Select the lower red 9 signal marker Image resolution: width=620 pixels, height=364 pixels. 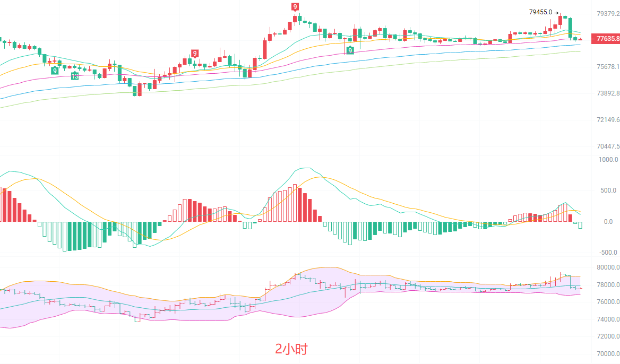195,53
